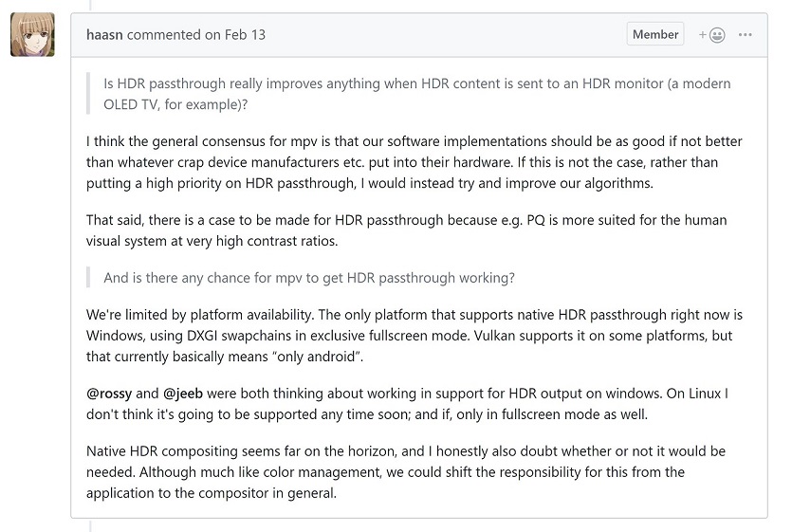Click the quote "And is there any chance for mpv"
792x532 pixels.
pos(309,278)
